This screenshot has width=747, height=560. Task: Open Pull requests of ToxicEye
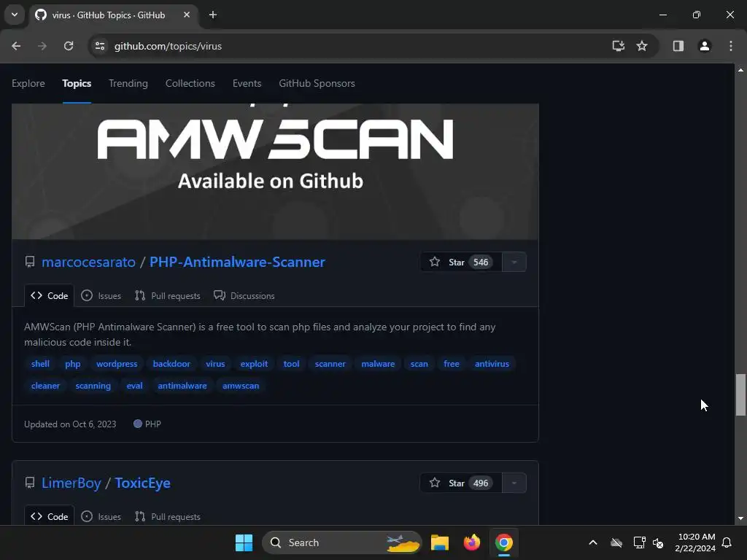point(168,517)
